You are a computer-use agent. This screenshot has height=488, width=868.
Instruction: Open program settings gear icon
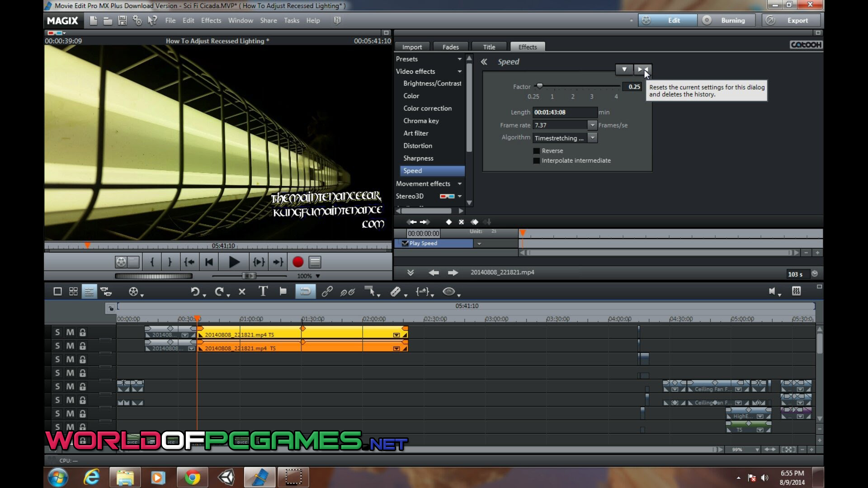[x=137, y=20]
